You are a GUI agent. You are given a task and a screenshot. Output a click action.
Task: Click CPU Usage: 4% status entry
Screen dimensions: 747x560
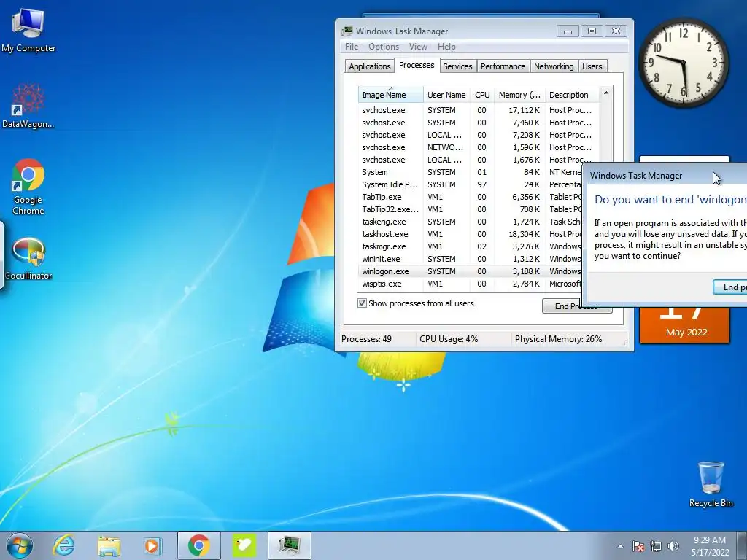coord(449,338)
